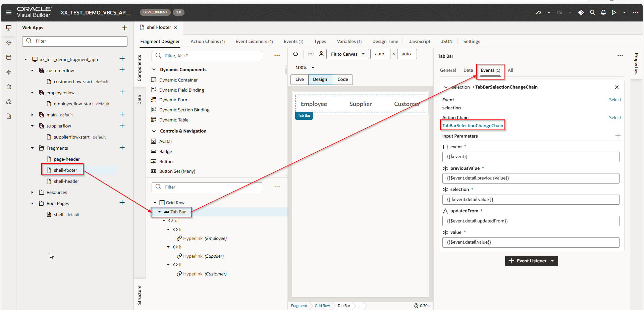
Task: Open Fit to Canvas dropdown
Action: 347,54
